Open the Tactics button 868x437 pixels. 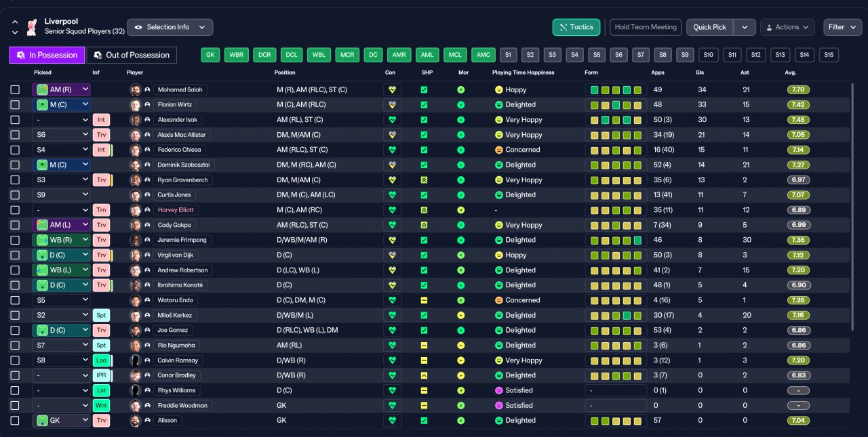coord(576,27)
